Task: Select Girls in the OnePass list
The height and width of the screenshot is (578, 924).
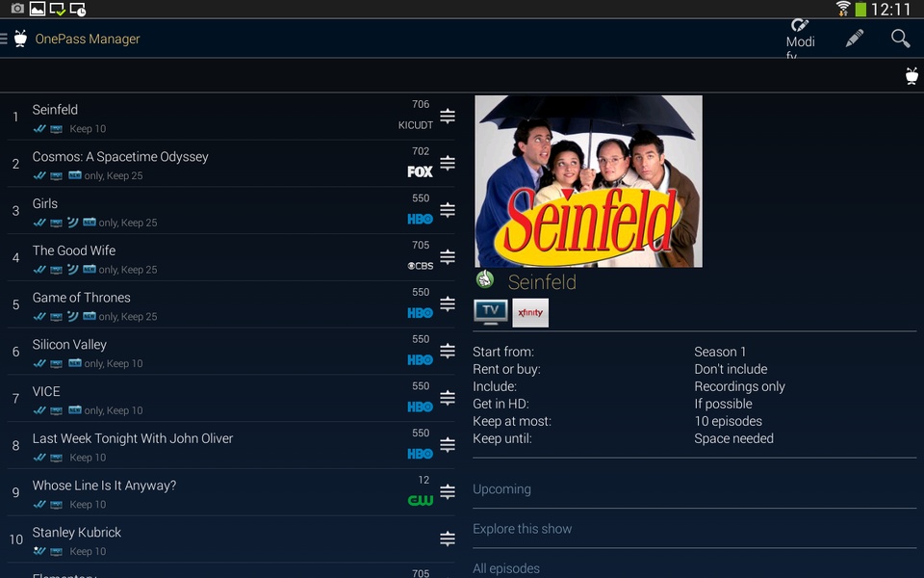Action: [x=231, y=211]
